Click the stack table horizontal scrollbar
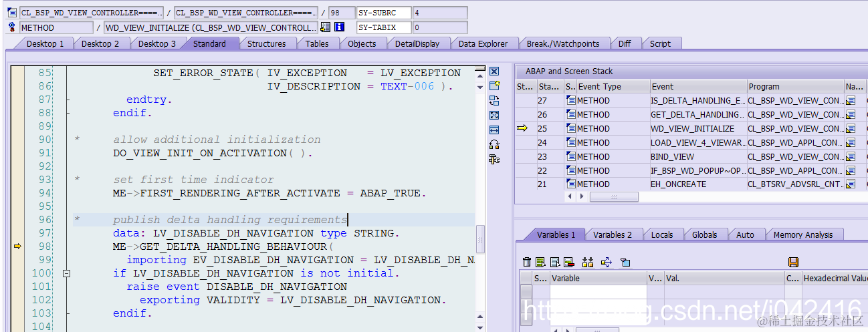The height and width of the screenshot is (332, 868). coord(613,197)
